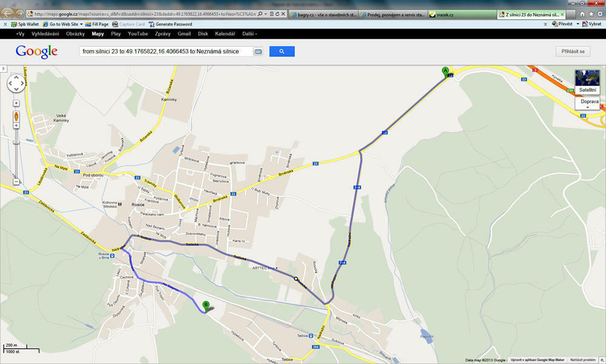Expand the Doprava layers dropdown
Image resolution: width=606 pixels, height=364 pixels.
587,103
